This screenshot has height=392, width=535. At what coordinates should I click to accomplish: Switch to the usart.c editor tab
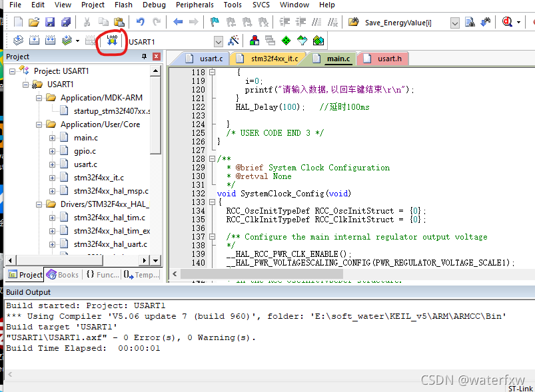click(204, 59)
